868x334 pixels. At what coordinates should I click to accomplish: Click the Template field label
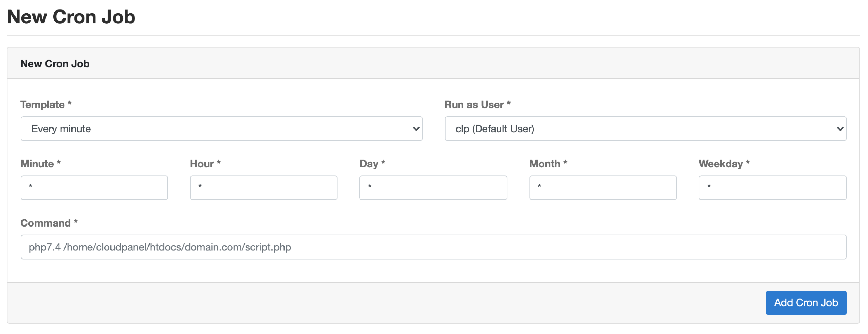[x=46, y=105]
